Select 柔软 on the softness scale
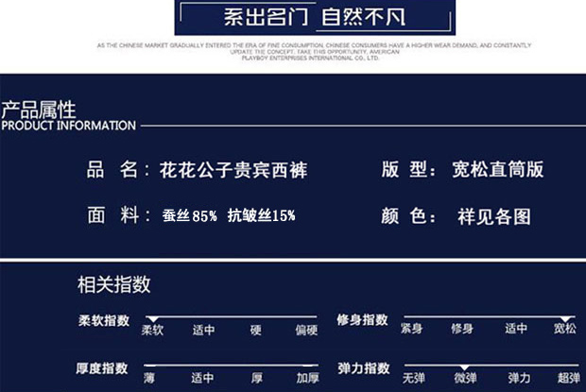 click(152, 330)
